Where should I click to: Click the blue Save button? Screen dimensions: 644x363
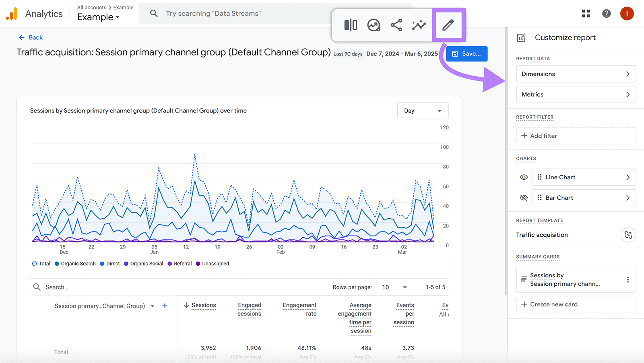[466, 54]
